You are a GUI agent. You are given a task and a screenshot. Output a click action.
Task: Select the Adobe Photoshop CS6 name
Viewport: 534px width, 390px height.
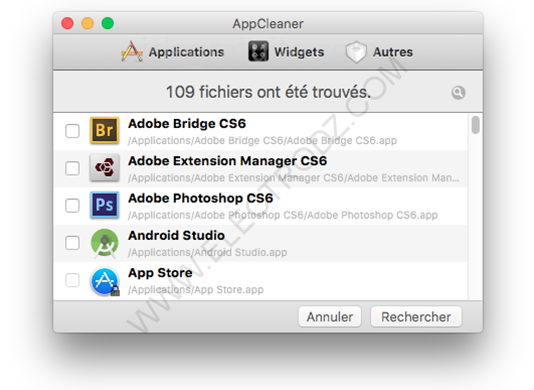point(201,199)
